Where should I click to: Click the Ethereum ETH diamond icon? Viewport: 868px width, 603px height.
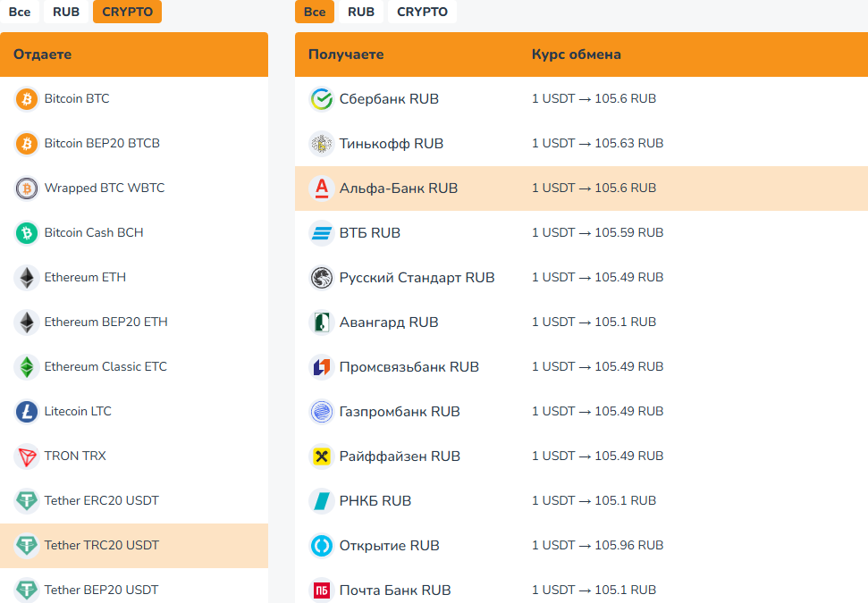pyautogui.click(x=27, y=278)
